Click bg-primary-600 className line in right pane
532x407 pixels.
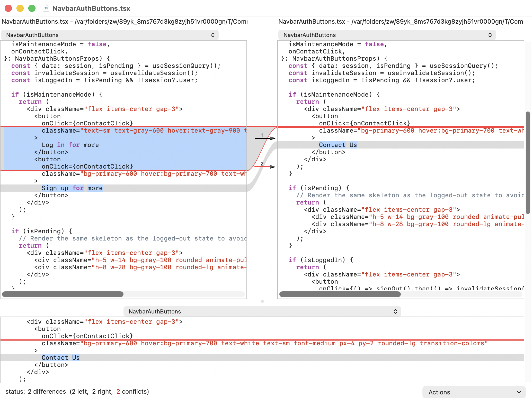click(421, 131)
